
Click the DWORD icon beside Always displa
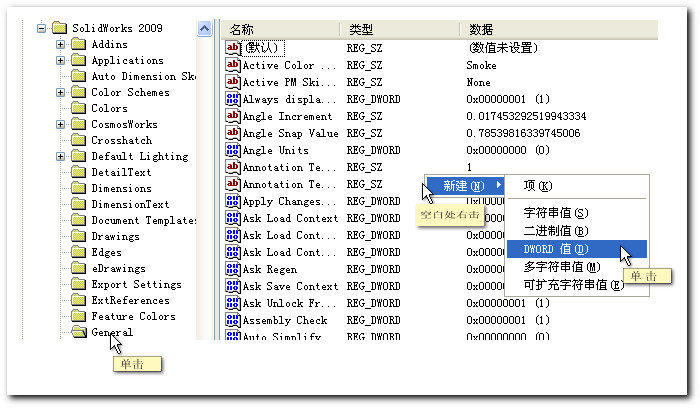(233, 99)
